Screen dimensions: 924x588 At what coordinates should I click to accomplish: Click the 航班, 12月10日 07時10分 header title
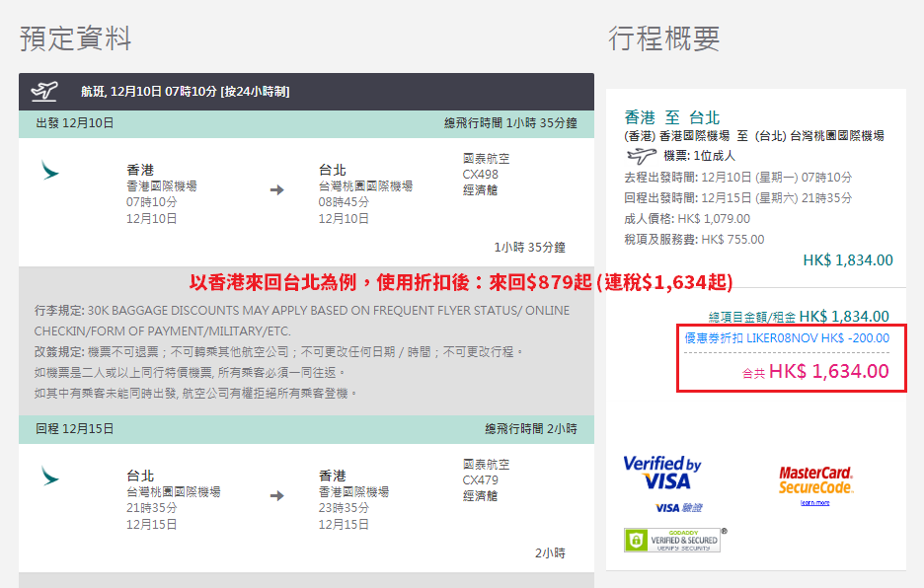pyautogui.click(x=185, y=92)
